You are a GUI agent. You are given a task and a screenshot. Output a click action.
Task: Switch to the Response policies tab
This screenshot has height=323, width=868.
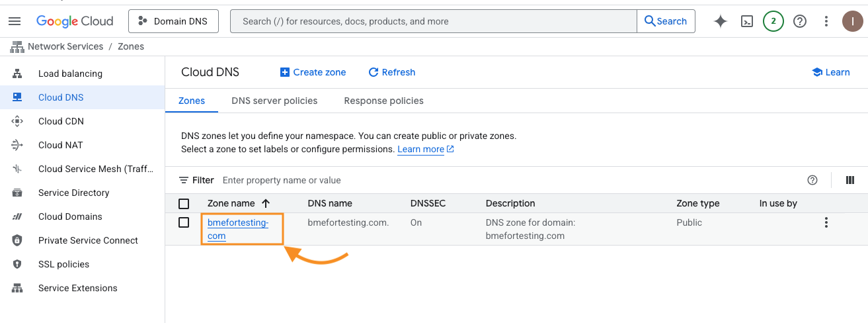click(383, 101)
